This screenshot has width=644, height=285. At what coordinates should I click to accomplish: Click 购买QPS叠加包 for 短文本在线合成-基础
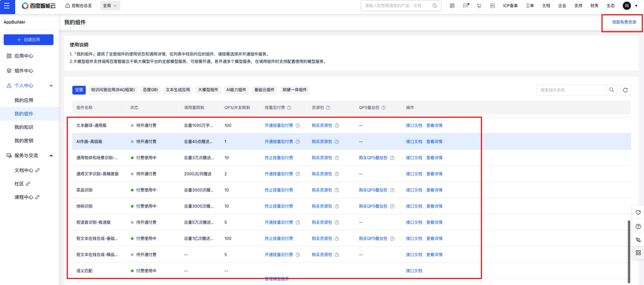tap(373, 239)
